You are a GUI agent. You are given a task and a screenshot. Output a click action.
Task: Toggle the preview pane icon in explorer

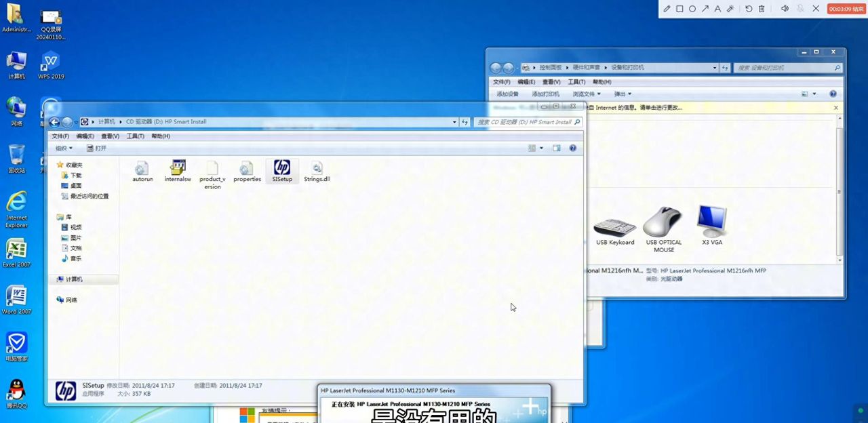[557, 148]
